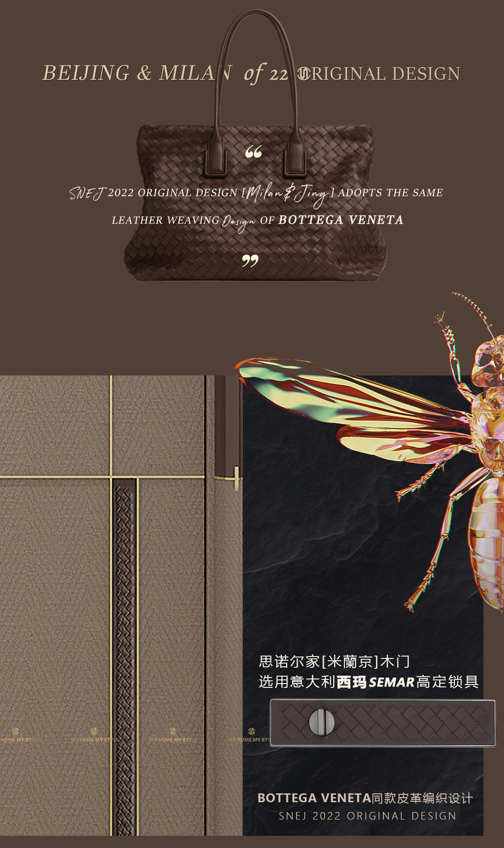Image resolution: width=504 pixels, height=848 pixels.
Task: Click the opening quotation mark icon
Action: (253, 152)
